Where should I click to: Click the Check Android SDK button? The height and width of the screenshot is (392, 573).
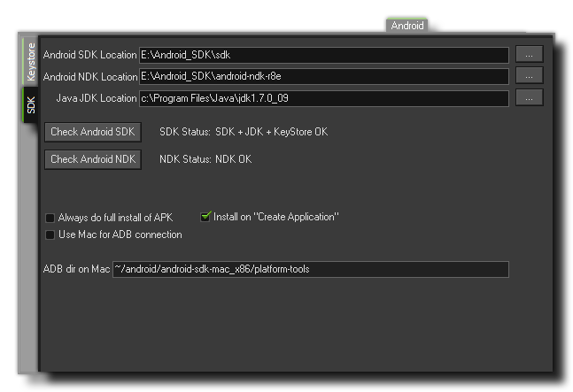tap(93, 132)
